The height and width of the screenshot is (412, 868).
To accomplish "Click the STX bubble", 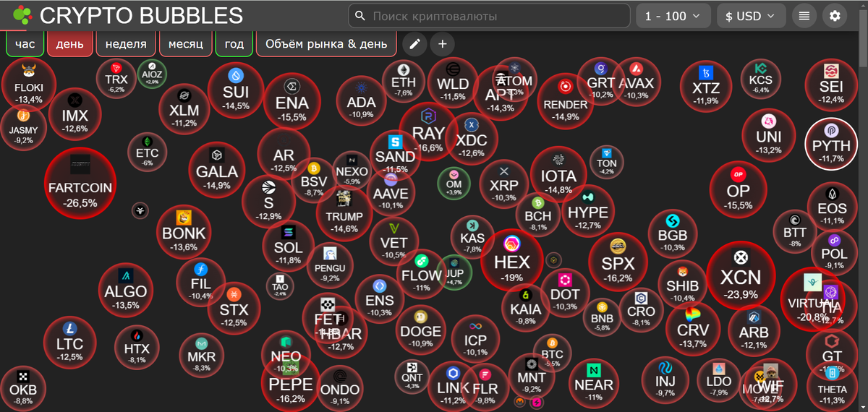I will 234,308.
